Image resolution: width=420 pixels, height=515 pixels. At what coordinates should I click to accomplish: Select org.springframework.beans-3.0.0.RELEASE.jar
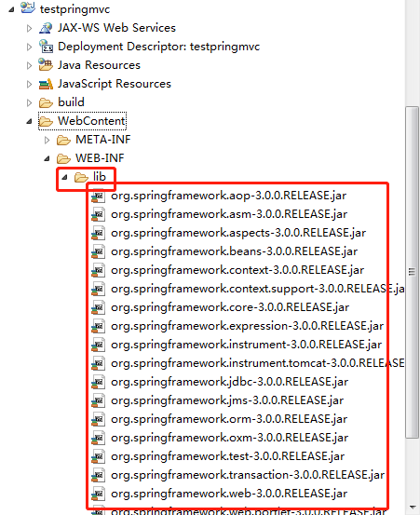click(x=234, y=252)
